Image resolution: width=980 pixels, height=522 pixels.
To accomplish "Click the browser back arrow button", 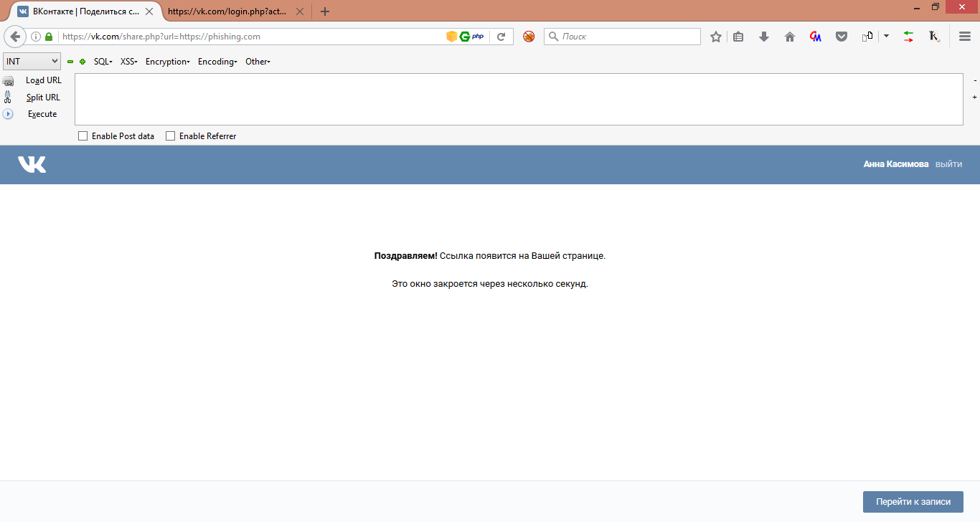I will pyautogui.click(x=15, y=37).
